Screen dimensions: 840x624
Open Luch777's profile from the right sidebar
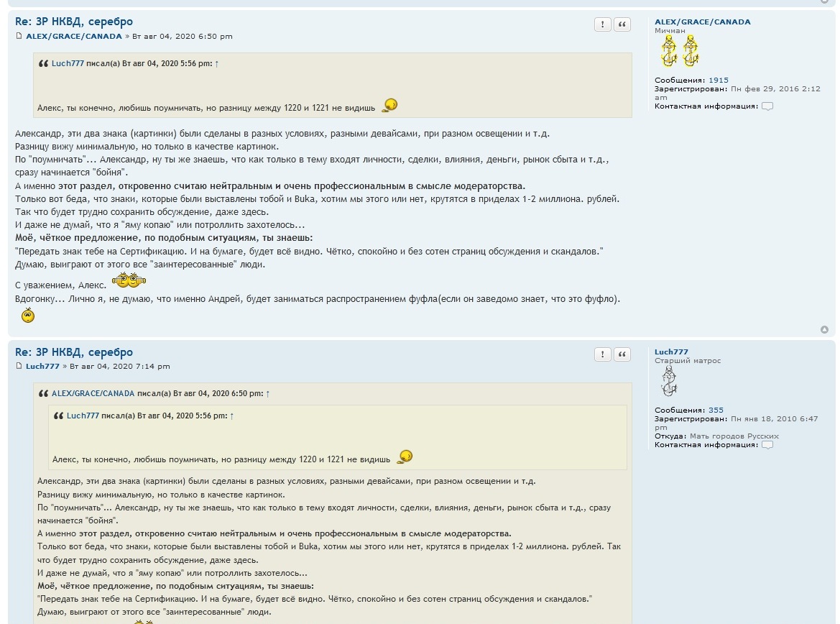point(670,352)
